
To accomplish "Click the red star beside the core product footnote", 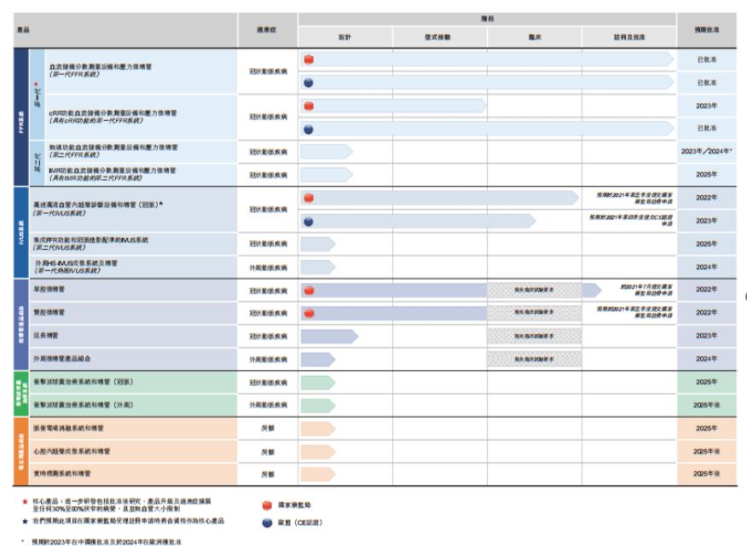I will click(x=25, y=501).
